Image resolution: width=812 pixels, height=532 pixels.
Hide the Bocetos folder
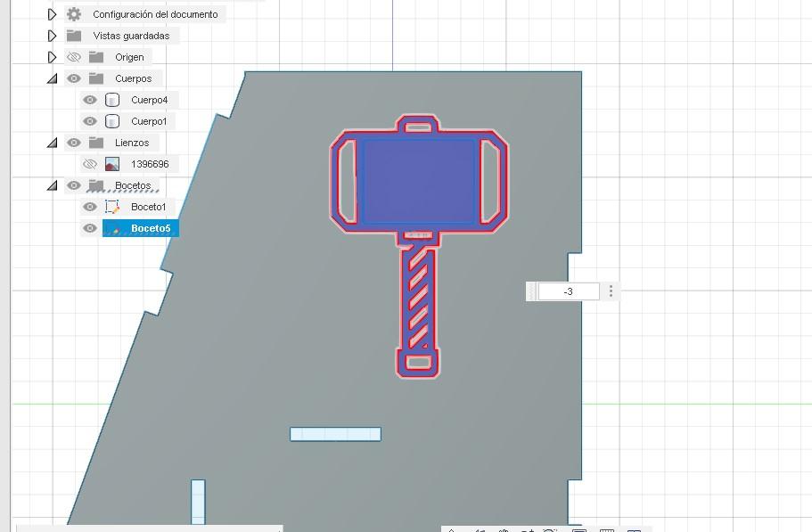click(x=74, y=185)
